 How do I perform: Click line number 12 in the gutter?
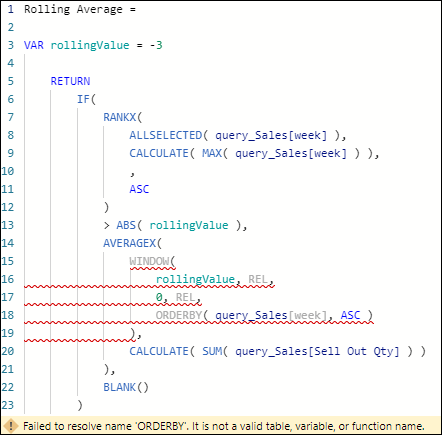(8, 207)
